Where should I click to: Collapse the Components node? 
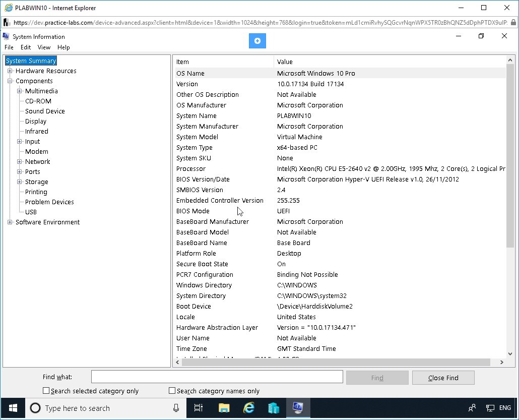coord(10,81)
